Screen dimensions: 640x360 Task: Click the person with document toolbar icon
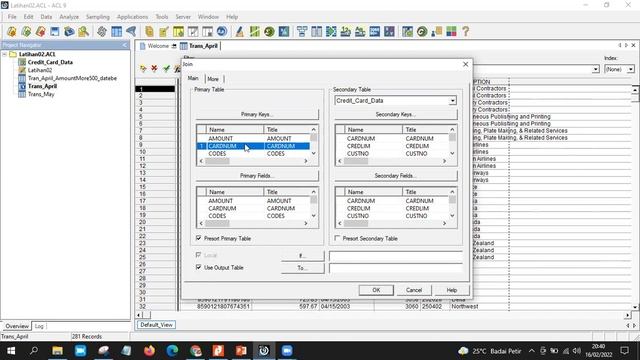tap(436, 31)
